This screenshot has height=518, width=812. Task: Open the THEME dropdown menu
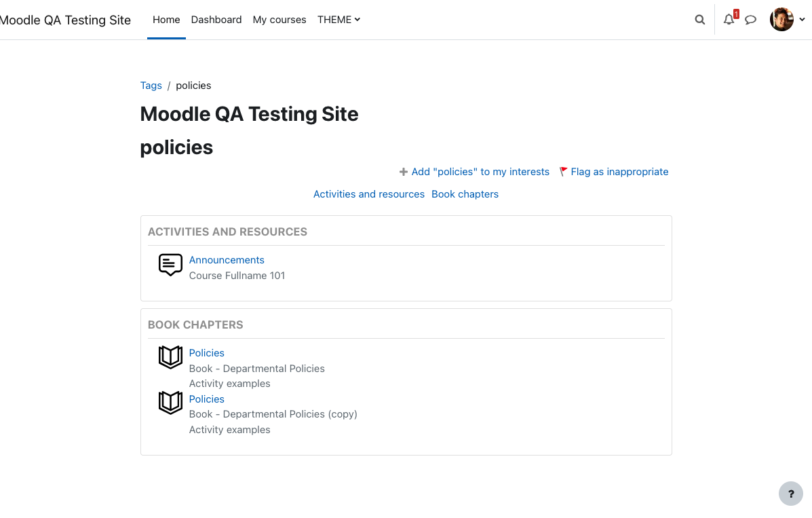tap(339, 20)
